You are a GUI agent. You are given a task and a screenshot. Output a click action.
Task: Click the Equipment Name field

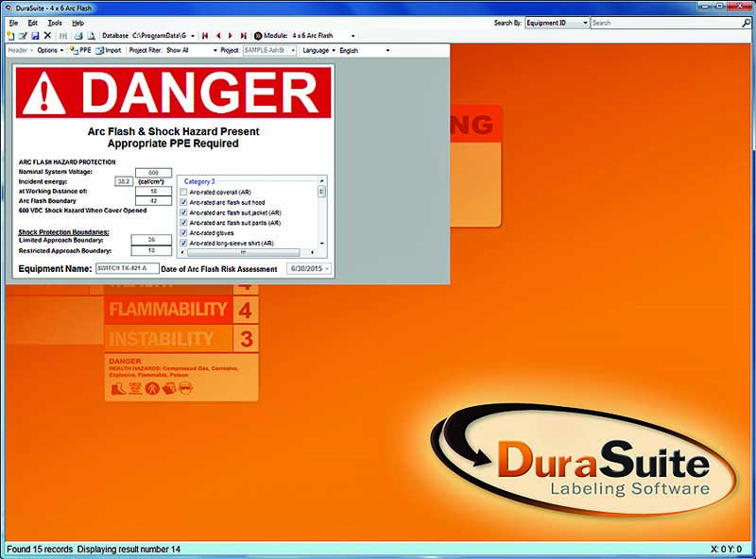pyautogui.click(x=128, y=268)
